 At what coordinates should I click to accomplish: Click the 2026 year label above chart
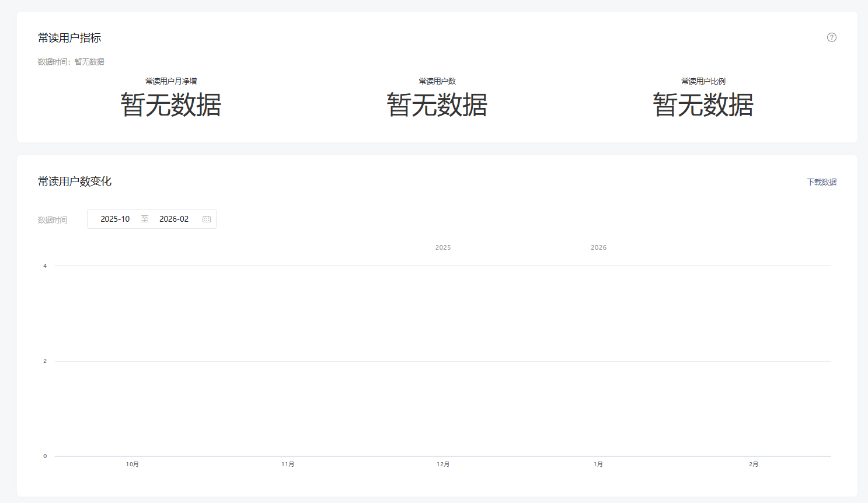coord(598,247)
